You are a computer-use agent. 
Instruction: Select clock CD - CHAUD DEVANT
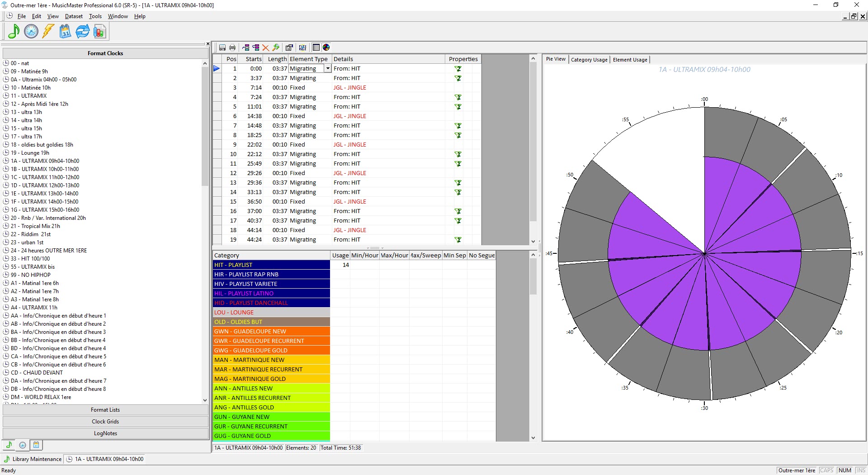tap(37, 373)
